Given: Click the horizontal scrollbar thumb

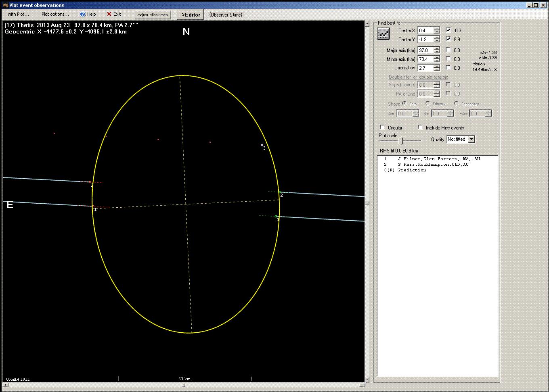Looking at the screenshot, I should point(183,385).
